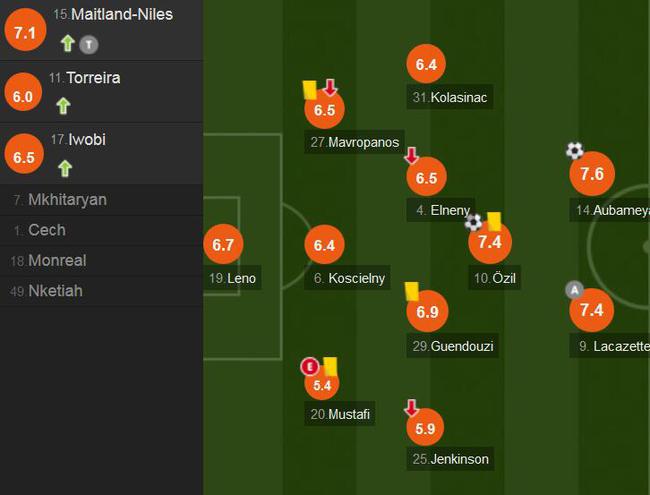Click Elneny's red substitution arrow
Viewport: 650px width, 495px height.
(411, 155)
